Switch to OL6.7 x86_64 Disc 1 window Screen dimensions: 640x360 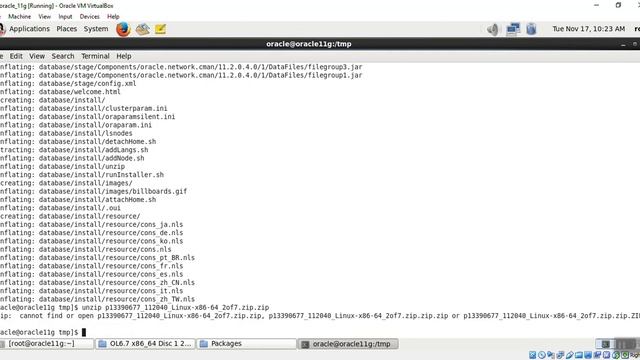145,344
